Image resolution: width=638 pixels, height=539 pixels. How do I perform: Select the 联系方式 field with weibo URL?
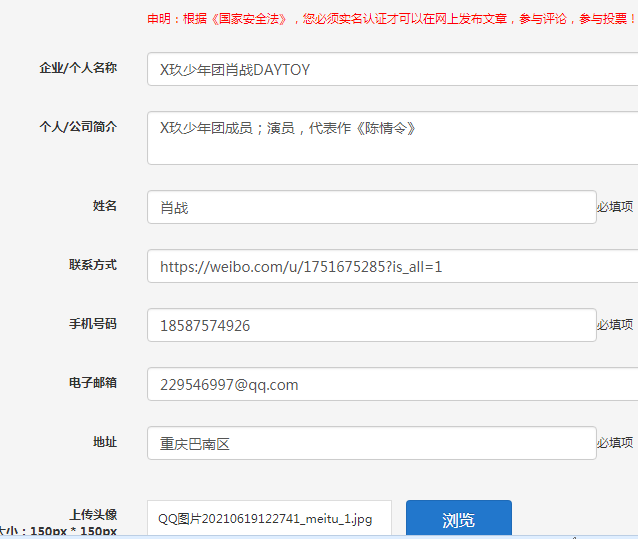[x=392, y=267]
